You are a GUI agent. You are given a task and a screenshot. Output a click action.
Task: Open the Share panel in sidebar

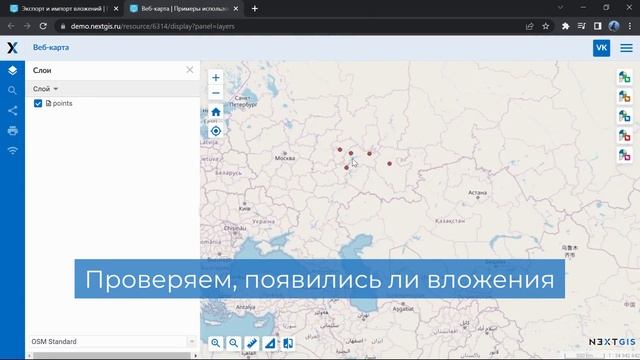[12, 111]
